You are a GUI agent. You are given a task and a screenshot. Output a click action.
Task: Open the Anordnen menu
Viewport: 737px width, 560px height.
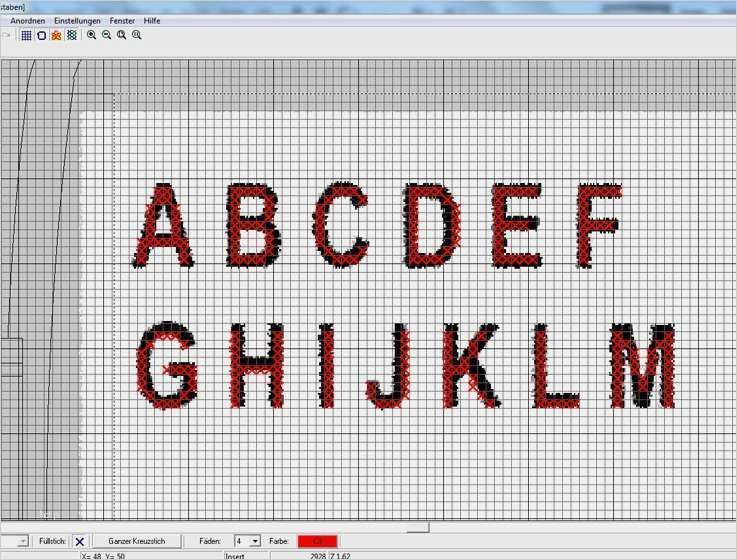pyautogui.click(x=28, y=21)
